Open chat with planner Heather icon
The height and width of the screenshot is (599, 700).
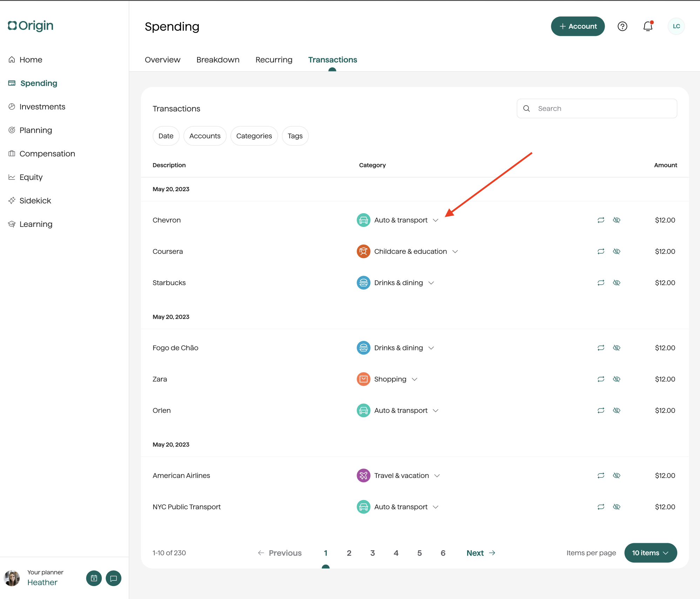pyautogui.click(x=114, y=578)
